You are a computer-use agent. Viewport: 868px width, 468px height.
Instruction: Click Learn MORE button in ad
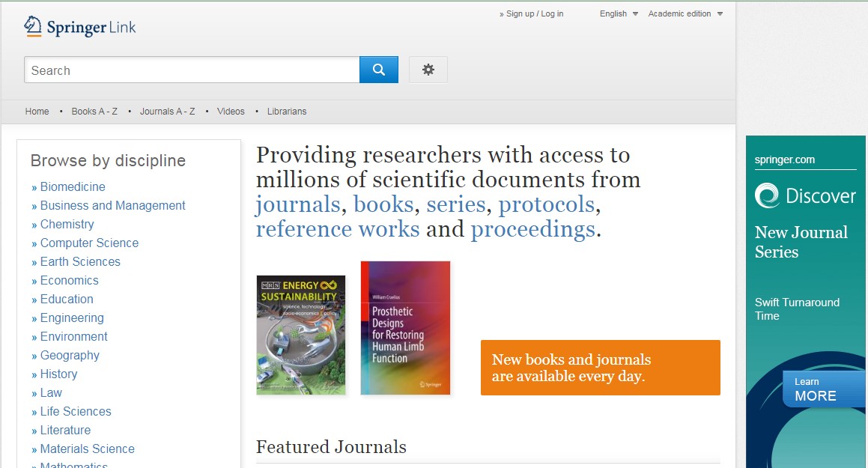tap(823, 389)
